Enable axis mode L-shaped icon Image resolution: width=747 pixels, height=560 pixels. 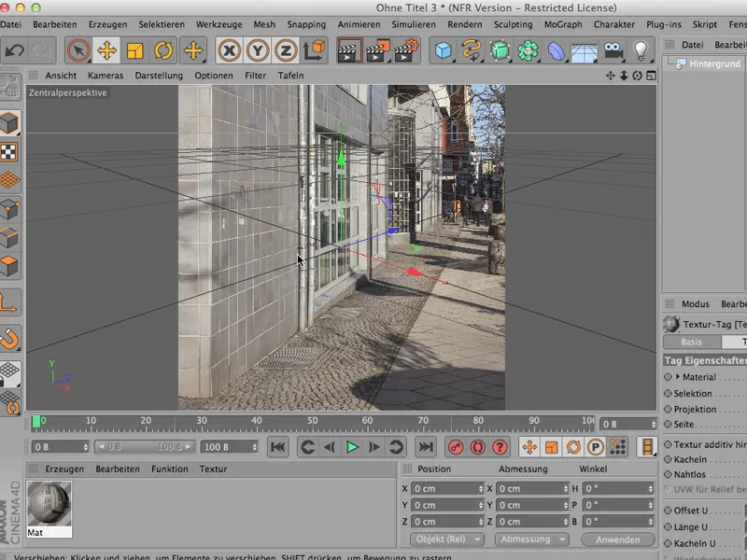8,302
